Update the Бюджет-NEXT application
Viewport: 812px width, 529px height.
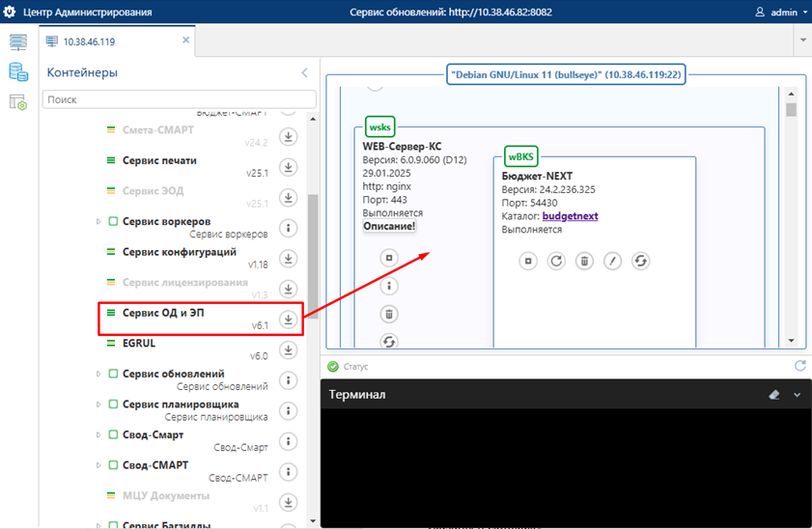640,261
